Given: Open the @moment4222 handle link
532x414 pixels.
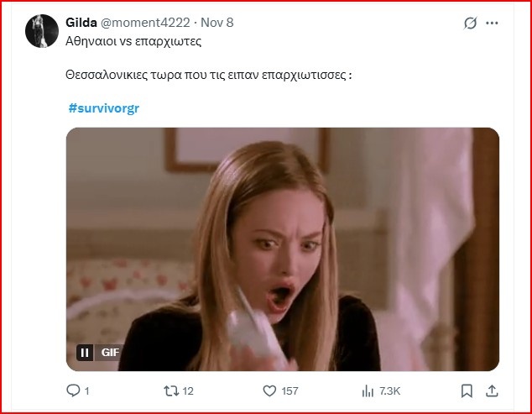Looking at the screenshot, I should click(145, 23).
